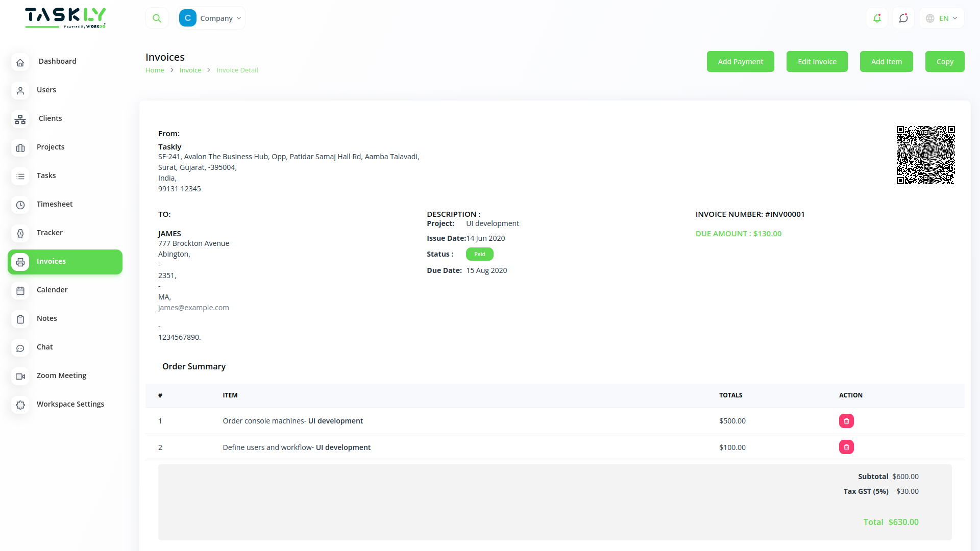The image size is (980, 551).
Task: Delete the Define users and workflow item
Action: 846,447
